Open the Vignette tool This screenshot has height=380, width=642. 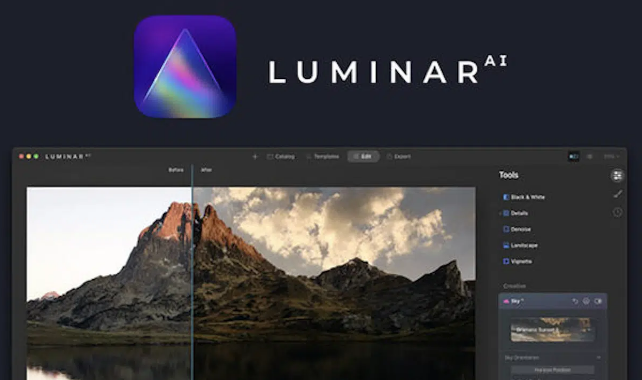[x=518, y=261]
